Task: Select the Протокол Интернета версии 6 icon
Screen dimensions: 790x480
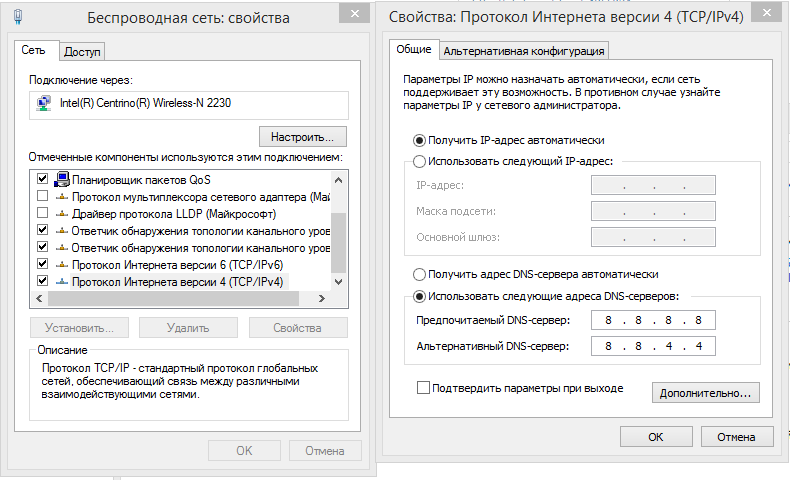Action: tap(62, 265)
